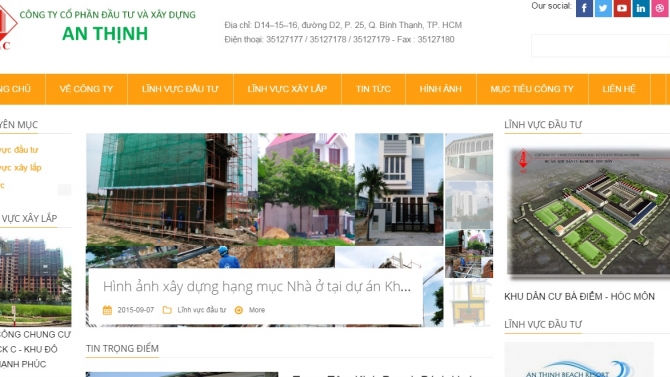Open the LĨNH VỰC XÂY LẮP menu

click(287, 89)
